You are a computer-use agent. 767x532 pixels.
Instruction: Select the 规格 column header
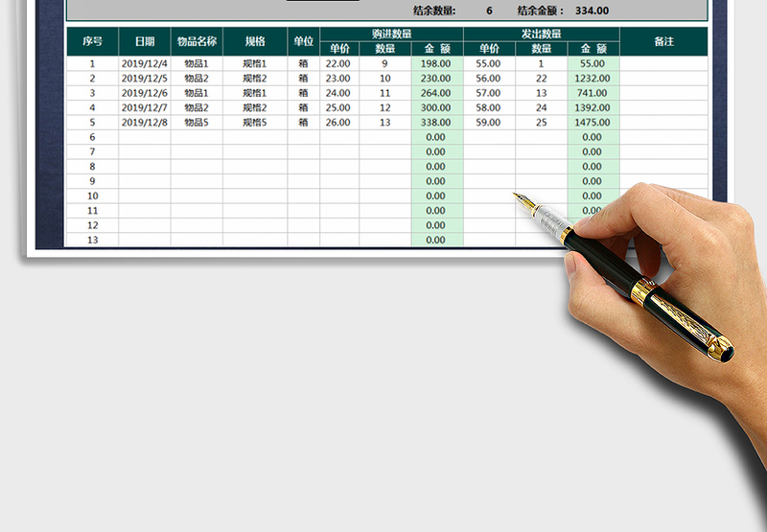pyautogui.click(x=255, y=42)
